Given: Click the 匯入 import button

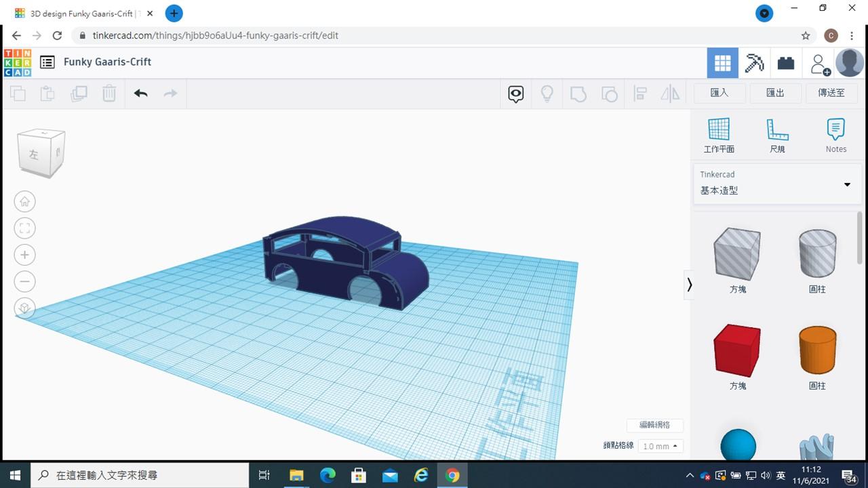Looking at the screenshot, I should 719,93.
